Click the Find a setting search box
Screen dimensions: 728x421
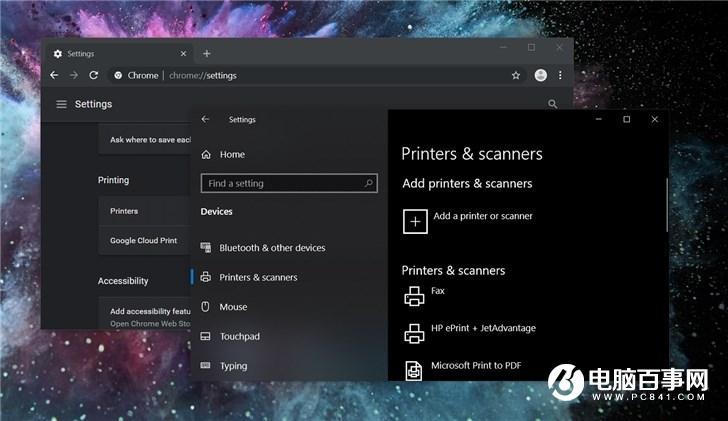(289, 183)
